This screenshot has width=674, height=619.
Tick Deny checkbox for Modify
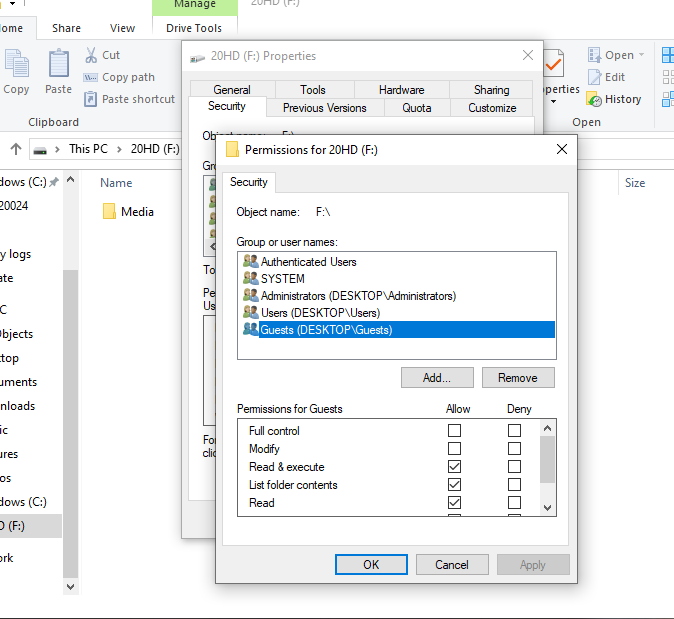click(514, 449)
